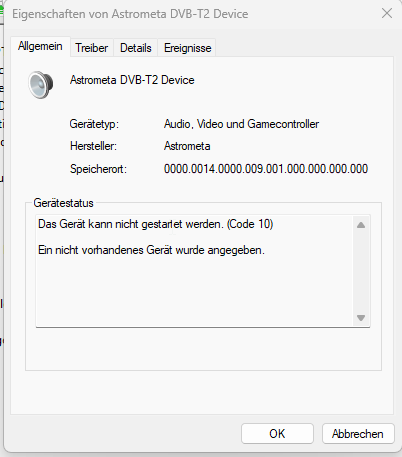402x457 pixels.
Task: Click the 'Ein nicht vorhandenes Gerät wurde angegeben' line
Action: (x=151, y=250)
